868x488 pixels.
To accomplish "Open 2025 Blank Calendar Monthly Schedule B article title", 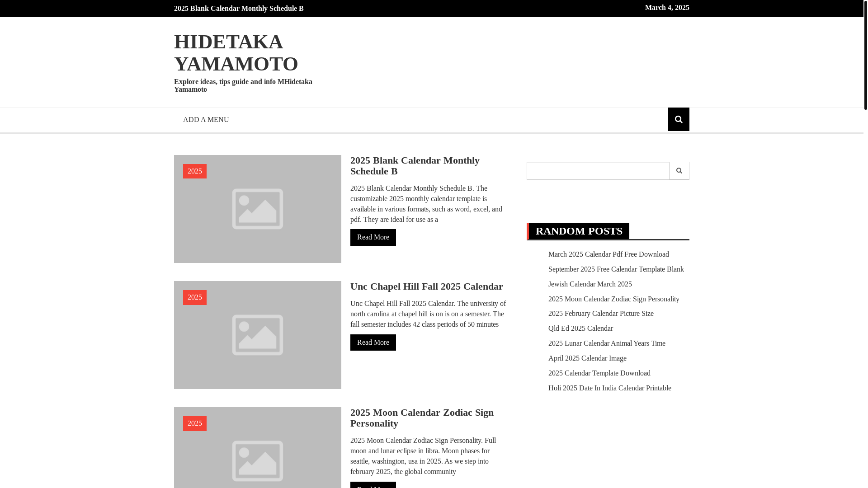I will (x=415, y=166).
